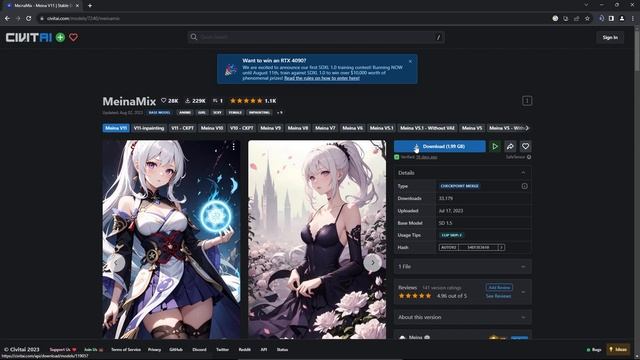The image size is (640, 360).
Task: Click the Download (1.99 GB) button
Action: [x=440, y=147]
